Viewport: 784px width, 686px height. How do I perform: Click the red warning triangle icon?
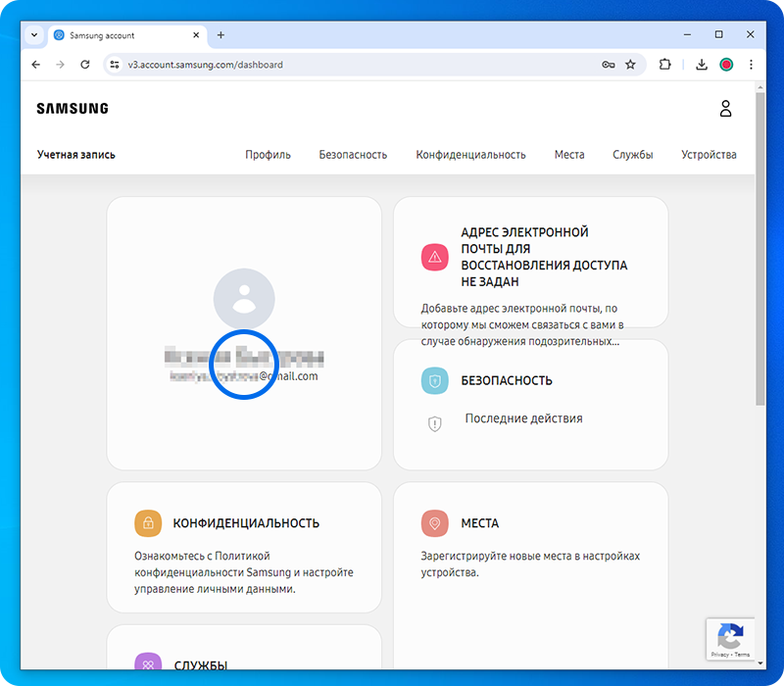click(x=434, y=257)
